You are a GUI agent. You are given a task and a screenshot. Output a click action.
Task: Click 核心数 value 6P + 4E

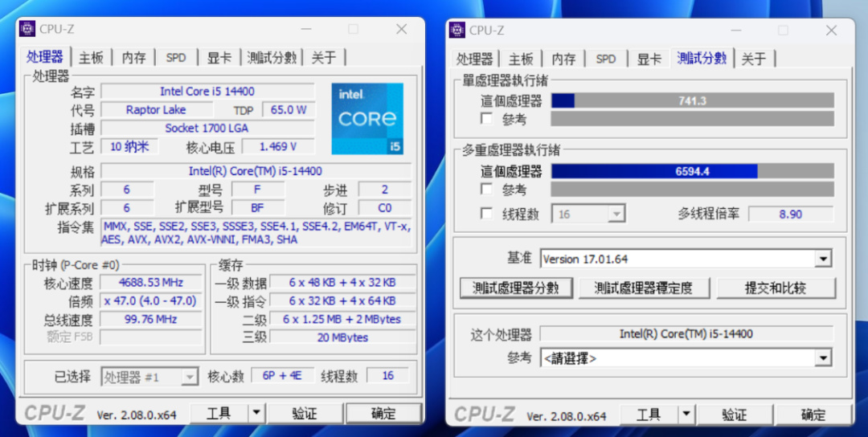(282, 376)
